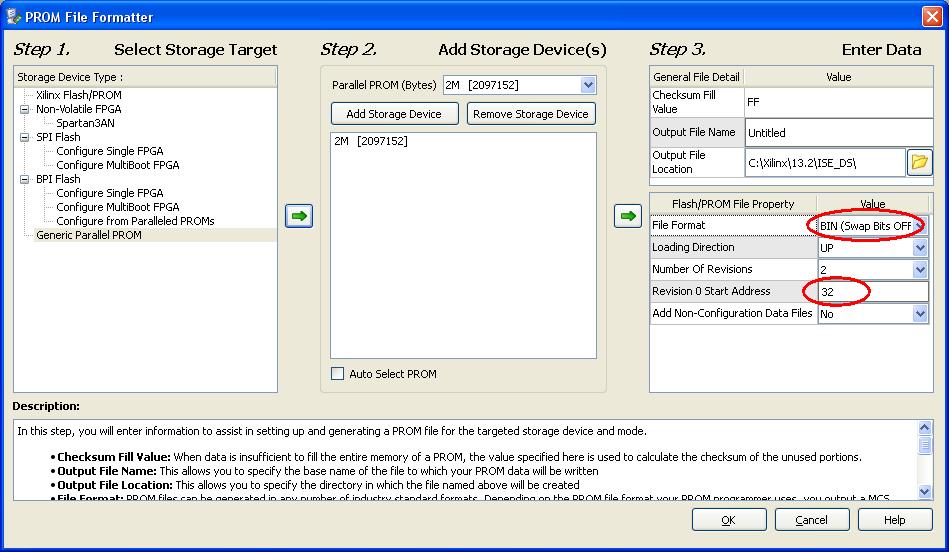Click the SPI Flash tree label
The image size is (949, 552).
pos(58,137)
